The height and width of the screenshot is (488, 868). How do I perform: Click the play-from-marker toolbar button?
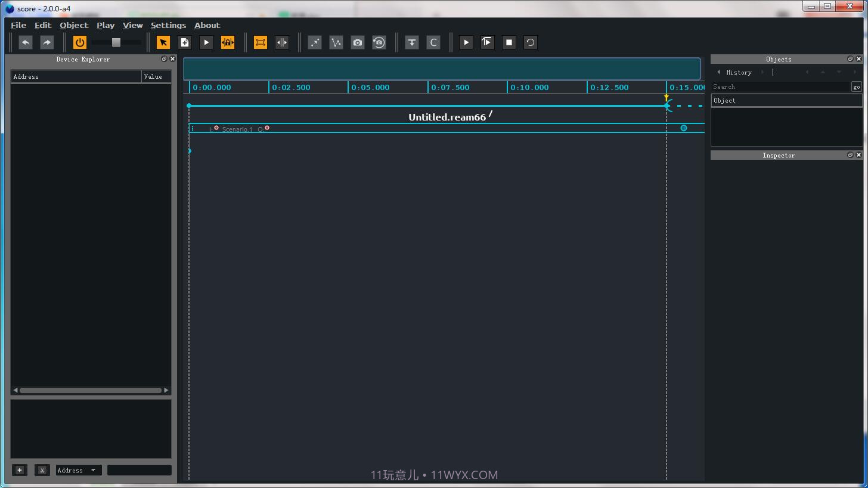[488, 42]
